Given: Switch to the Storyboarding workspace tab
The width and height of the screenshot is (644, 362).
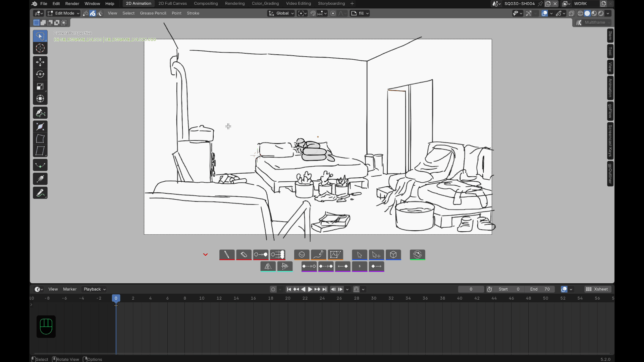Looking at the screenshot, I should (x=331, y=3).
